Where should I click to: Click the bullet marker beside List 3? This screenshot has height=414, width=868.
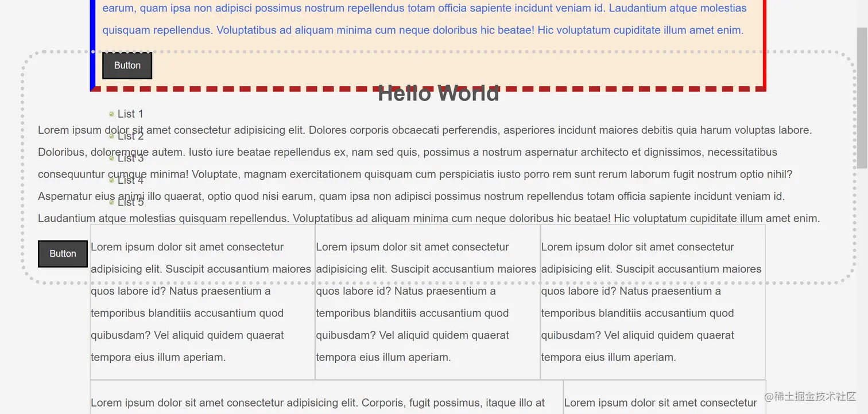[x=111, y=158]
